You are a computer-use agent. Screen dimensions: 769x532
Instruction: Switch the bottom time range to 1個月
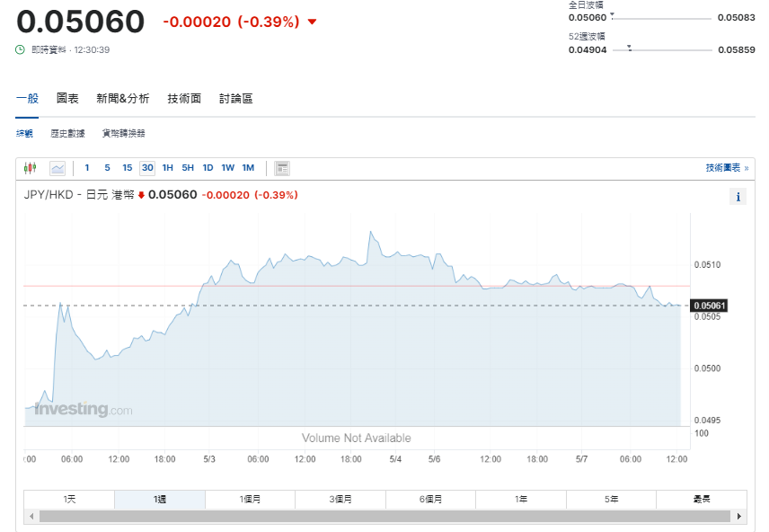click(250, 500)
